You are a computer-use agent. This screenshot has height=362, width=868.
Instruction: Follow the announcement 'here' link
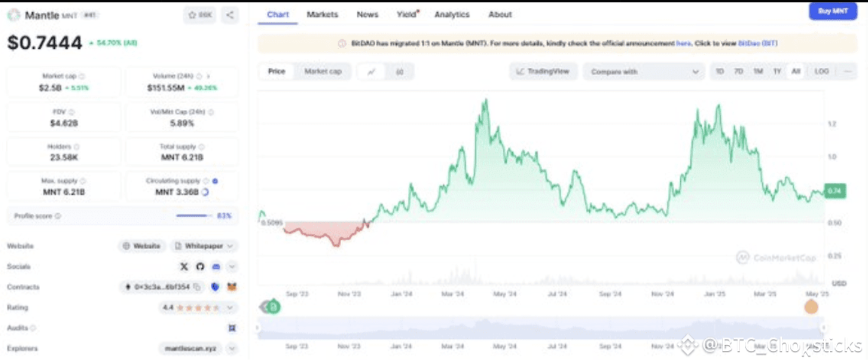tap(683, 43)
